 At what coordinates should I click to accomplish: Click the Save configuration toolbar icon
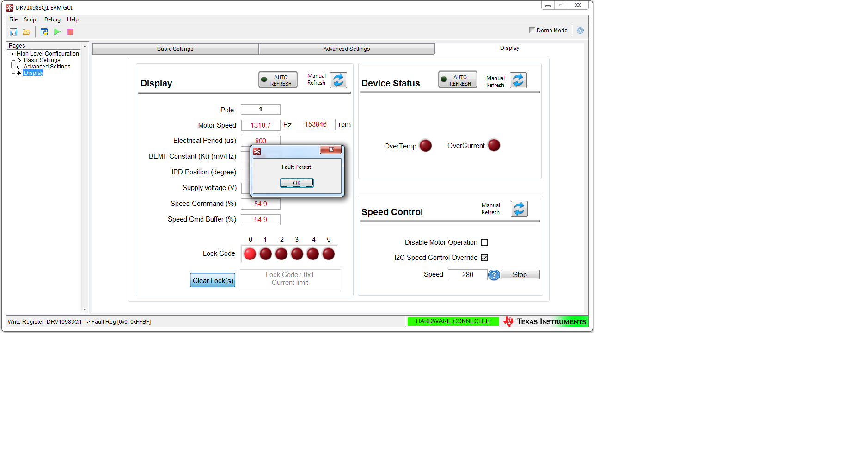pos(13,32)
